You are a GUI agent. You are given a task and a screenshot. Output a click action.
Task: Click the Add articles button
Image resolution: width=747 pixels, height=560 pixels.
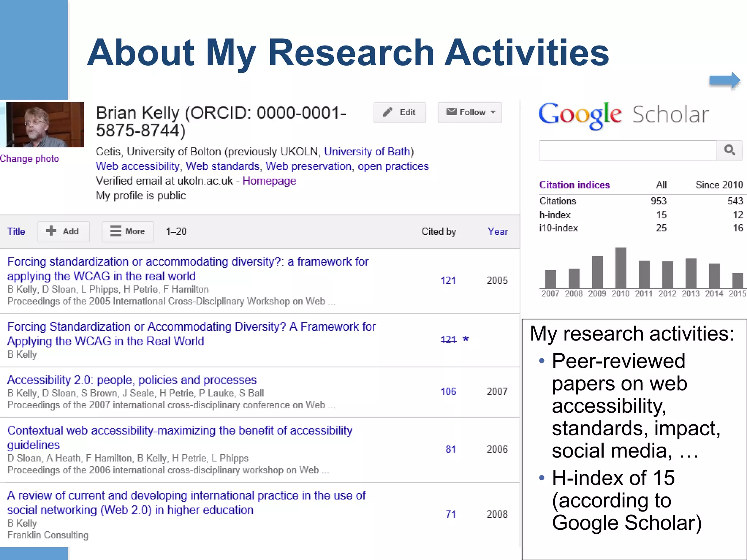click(63, 232)
